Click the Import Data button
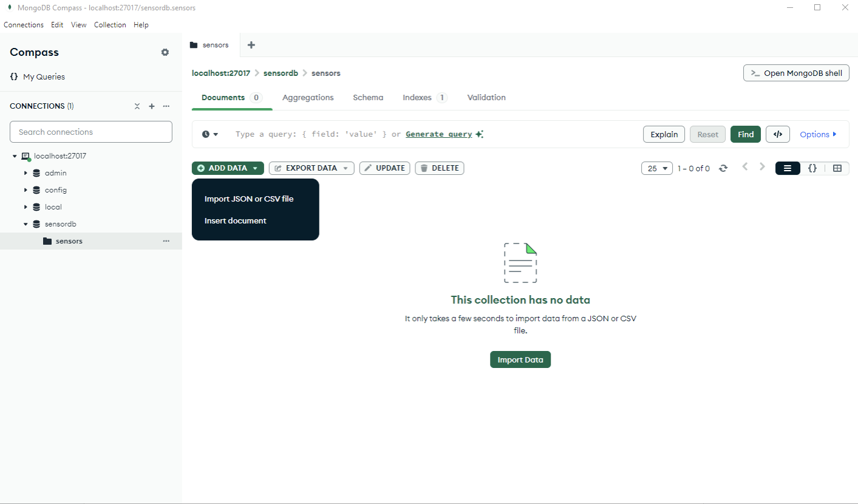Image resolution: width=858 pixels, height=504 pixels. point(520,359)
